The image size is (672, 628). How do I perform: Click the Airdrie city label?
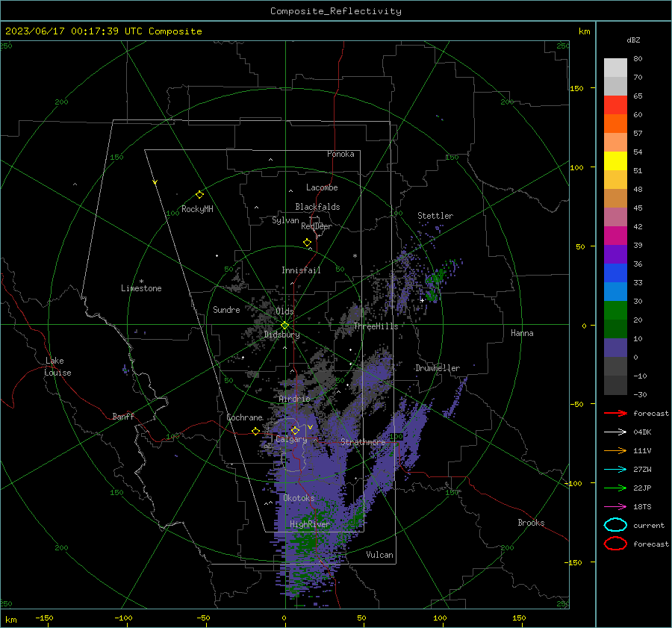coord(294,399)
